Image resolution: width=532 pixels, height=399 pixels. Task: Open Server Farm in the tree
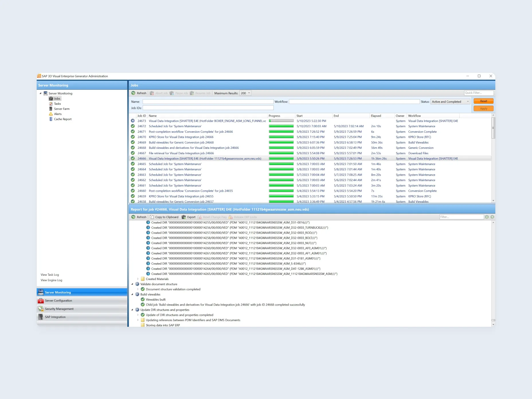pos(62,109)
